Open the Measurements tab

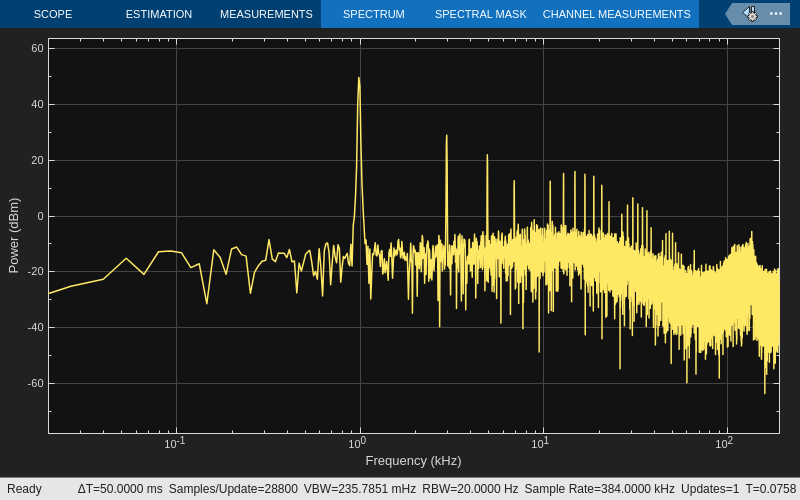[x=266, y=14]
